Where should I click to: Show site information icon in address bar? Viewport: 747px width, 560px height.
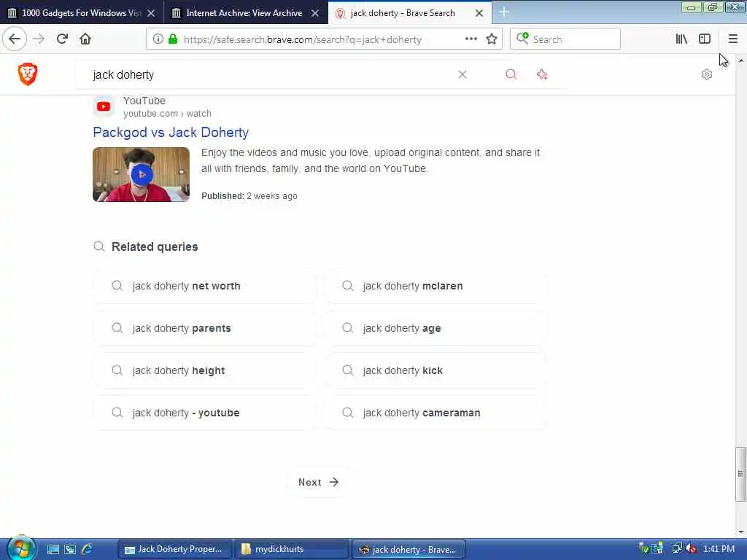point(158,39)
